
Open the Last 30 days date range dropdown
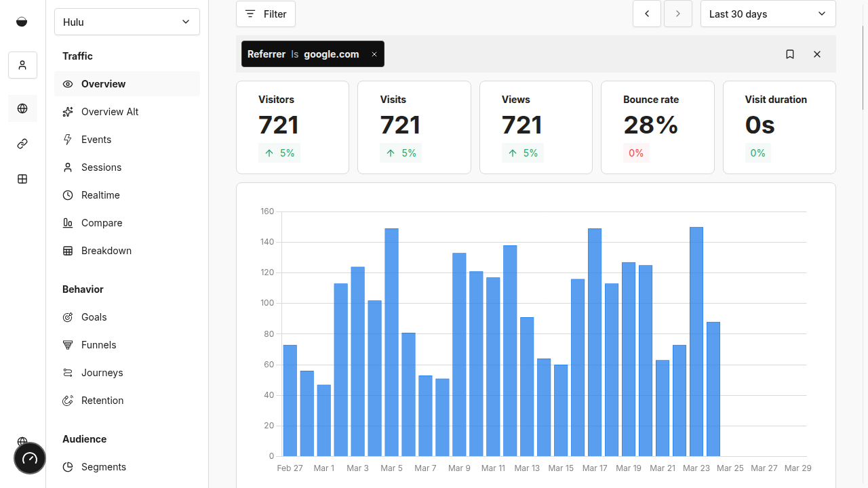pyautogui.click(x=768, y=14)
